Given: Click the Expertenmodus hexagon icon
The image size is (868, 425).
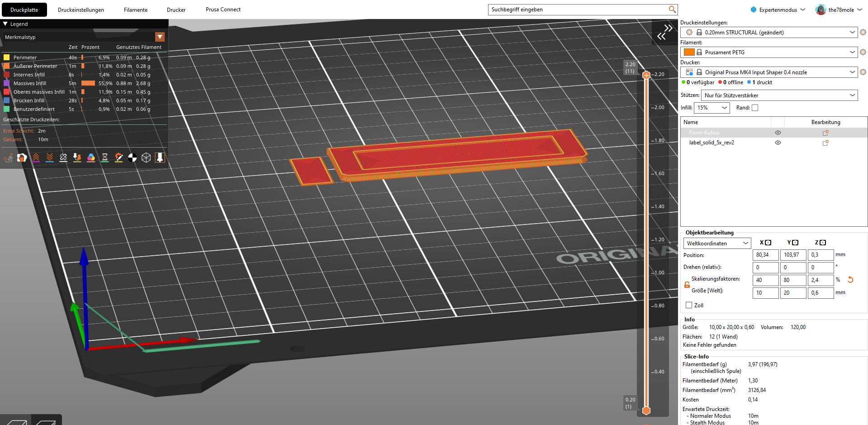Looking at the screenshot, I should [x=754, y=10].
